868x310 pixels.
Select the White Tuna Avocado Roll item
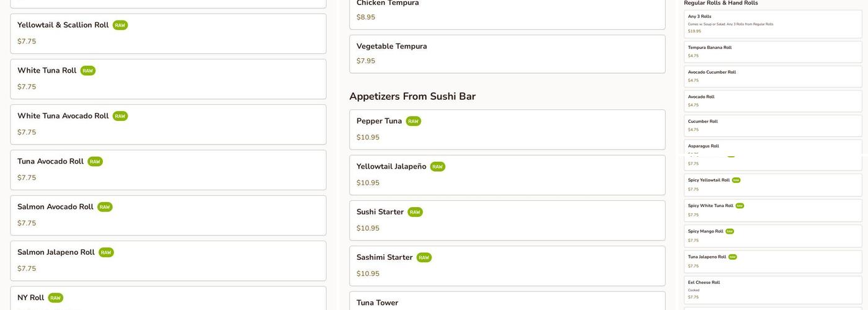coord(168,124)
